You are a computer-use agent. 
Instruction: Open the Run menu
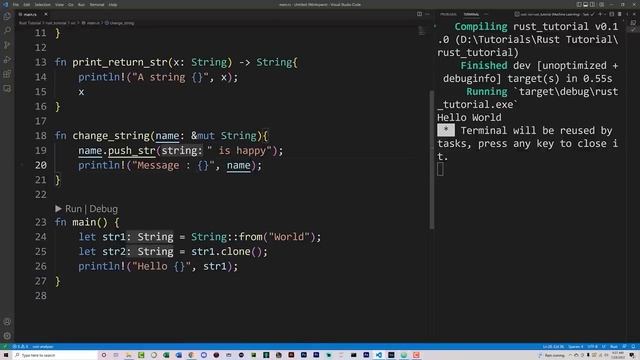tap(81, 4)
